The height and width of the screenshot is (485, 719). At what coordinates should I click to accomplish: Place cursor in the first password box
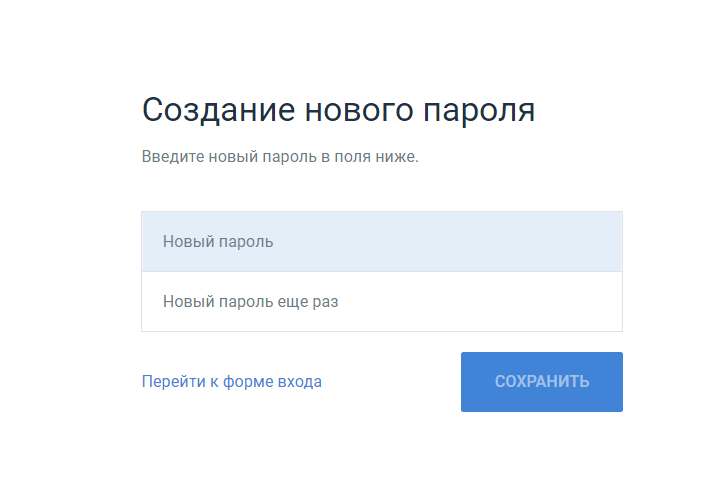click(382, 242)
